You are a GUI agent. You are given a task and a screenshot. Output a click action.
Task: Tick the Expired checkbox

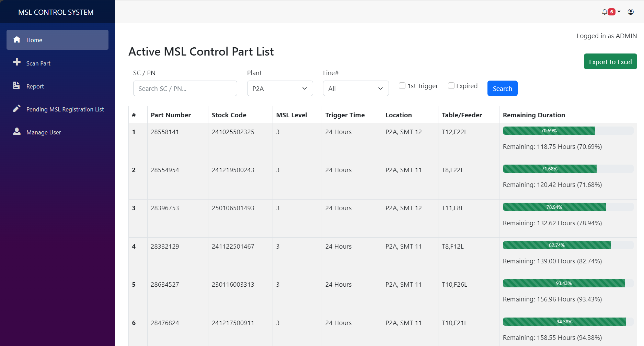point(451,86)
